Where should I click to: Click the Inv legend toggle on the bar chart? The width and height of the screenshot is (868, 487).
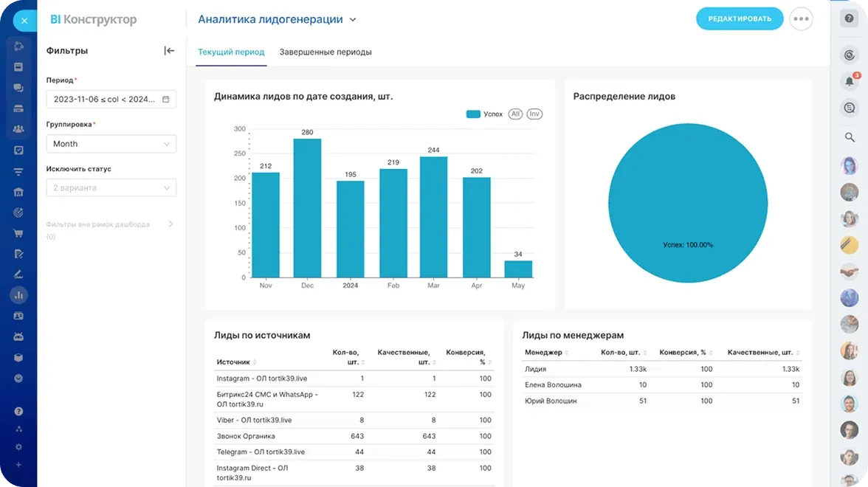(x=534, y=114)
